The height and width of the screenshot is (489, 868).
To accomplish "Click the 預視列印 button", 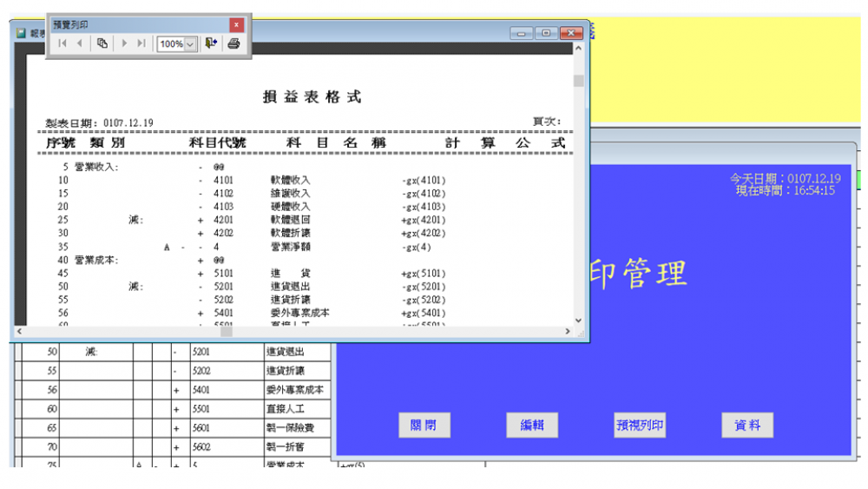I will pyautogui.click(x=640, y=426).
